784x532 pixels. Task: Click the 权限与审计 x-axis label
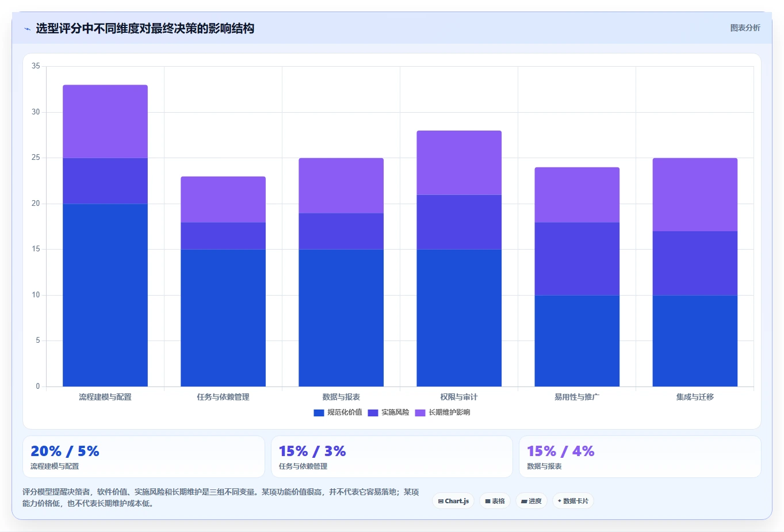[x=459, y=397]
